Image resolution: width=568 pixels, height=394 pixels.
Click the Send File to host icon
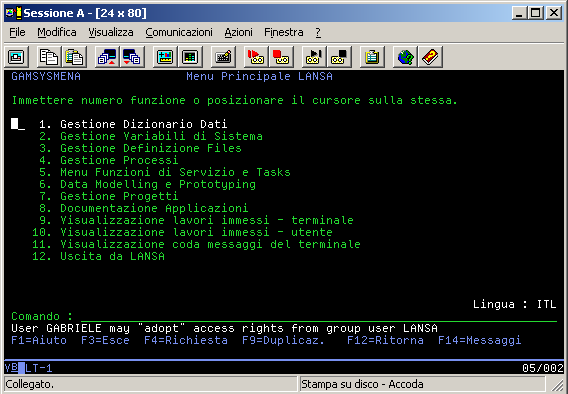107,57
